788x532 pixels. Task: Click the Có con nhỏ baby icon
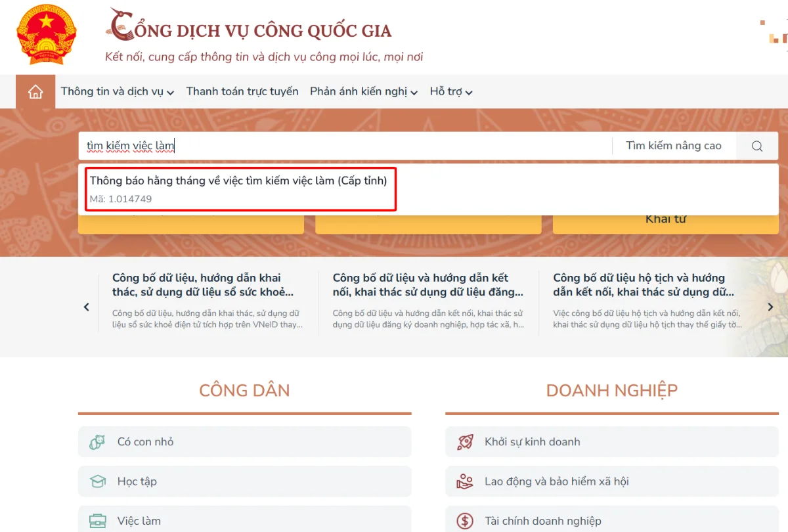[x=97, y=442]
